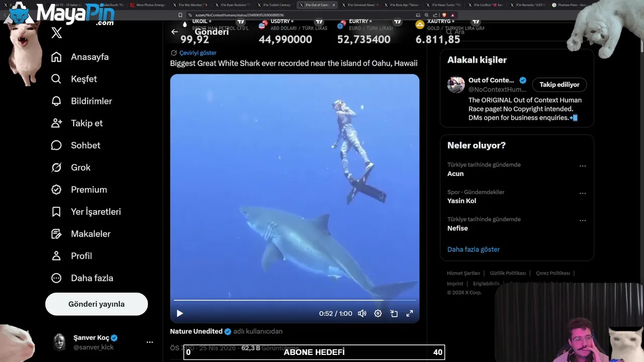Image resolution: width=644 pixels, height=362 pixels.
Task: Switch to X'te Turkish Century browser tab
Action: click(x=275, y=5)
